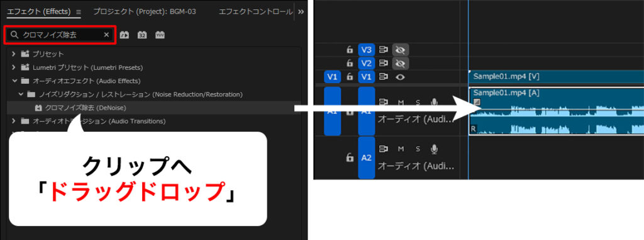Switch to the Effect Controls tab
The image size is (644, 240).
point(255,11)
